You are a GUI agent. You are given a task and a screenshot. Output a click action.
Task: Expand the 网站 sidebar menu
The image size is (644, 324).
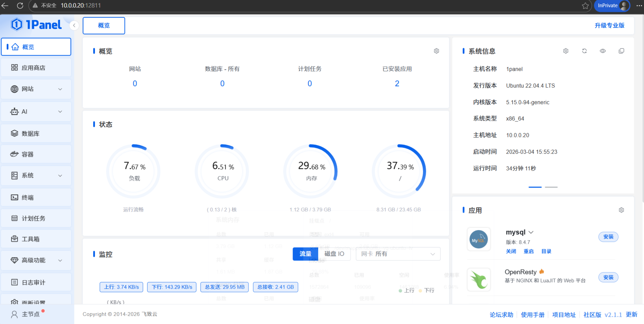36,89
